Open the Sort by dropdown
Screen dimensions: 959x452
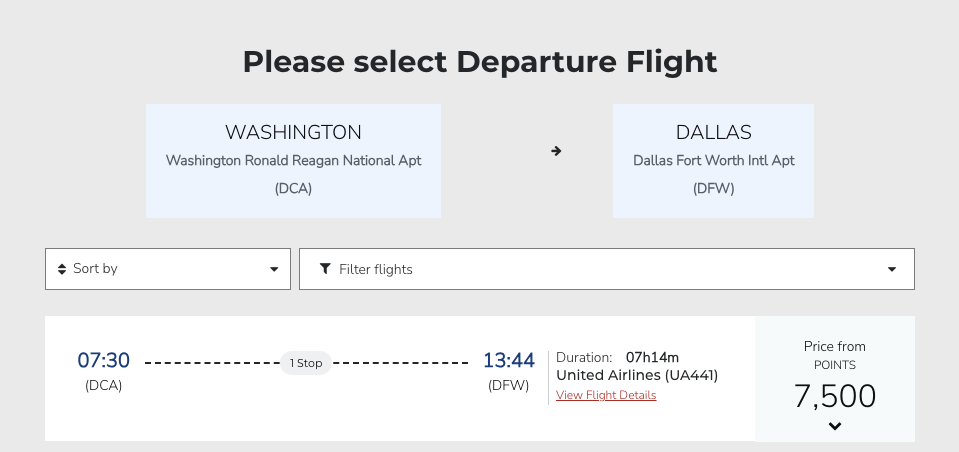pos(168,269)
